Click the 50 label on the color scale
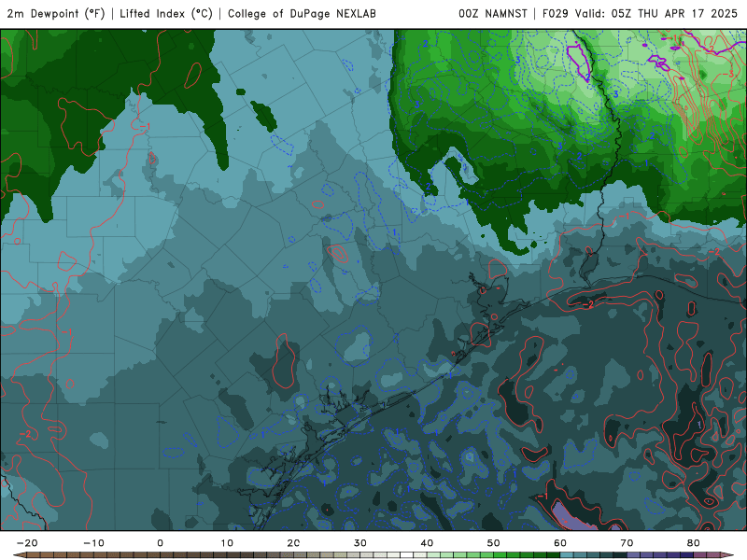 (x=494, y=543)
